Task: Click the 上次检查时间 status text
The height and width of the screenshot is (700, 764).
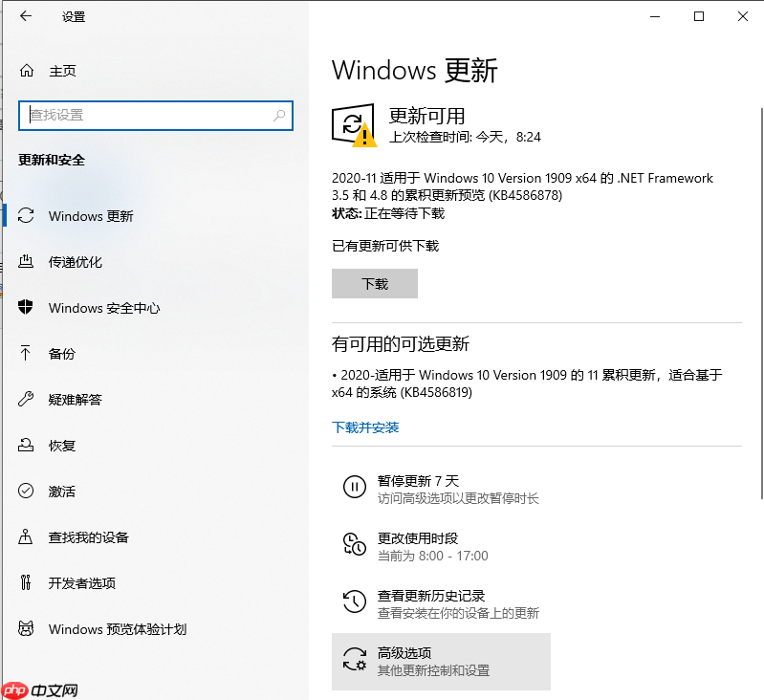Action: coord(465,137)
